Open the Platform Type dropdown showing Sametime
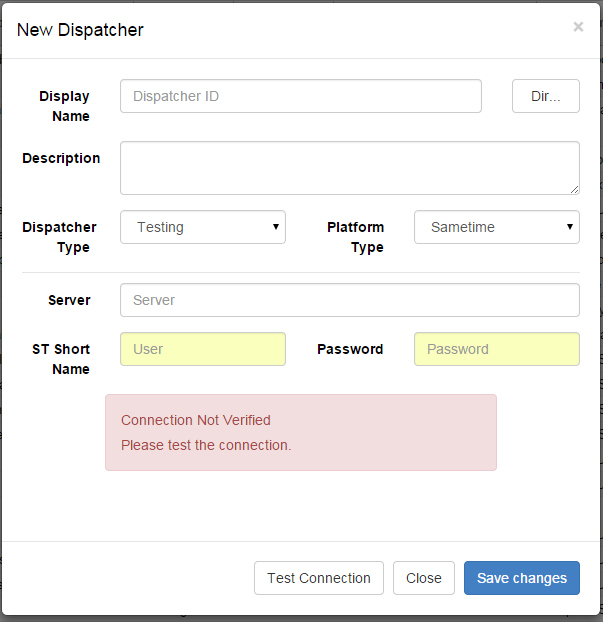603x622 pixels. point(497,227)
